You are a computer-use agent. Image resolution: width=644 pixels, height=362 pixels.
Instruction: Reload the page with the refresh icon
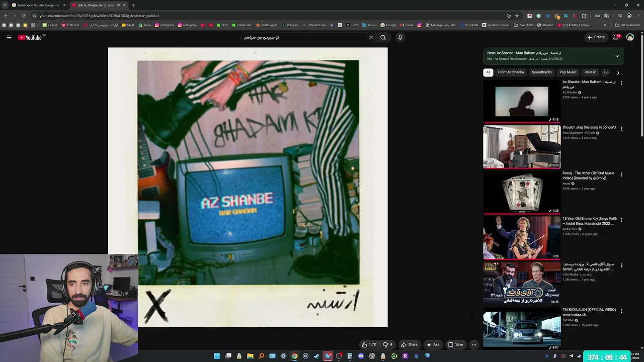pos(24,16)
